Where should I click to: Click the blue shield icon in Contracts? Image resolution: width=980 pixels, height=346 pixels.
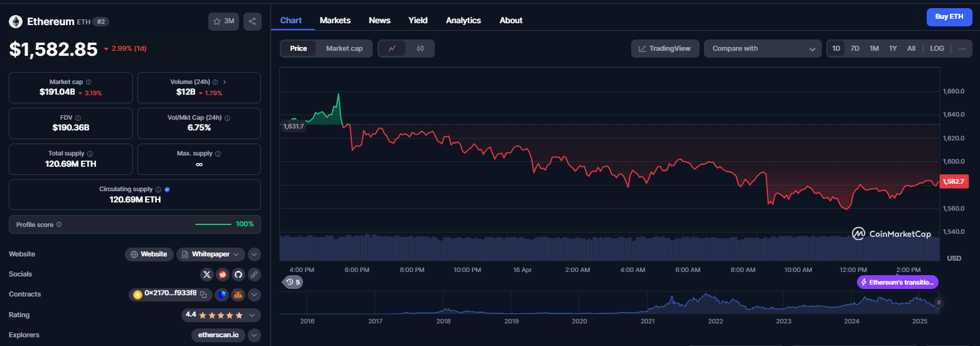point(222,295)
